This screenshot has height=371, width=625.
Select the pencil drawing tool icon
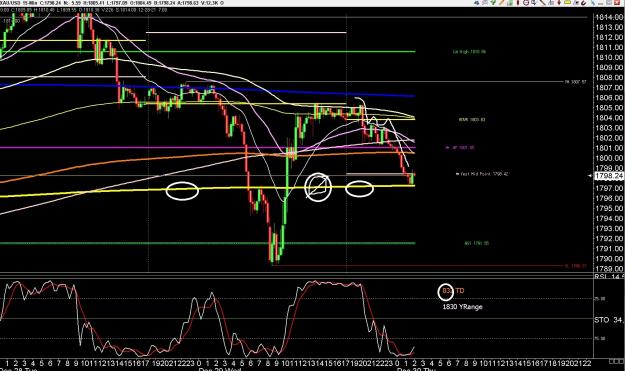click(x=502, y=2)
